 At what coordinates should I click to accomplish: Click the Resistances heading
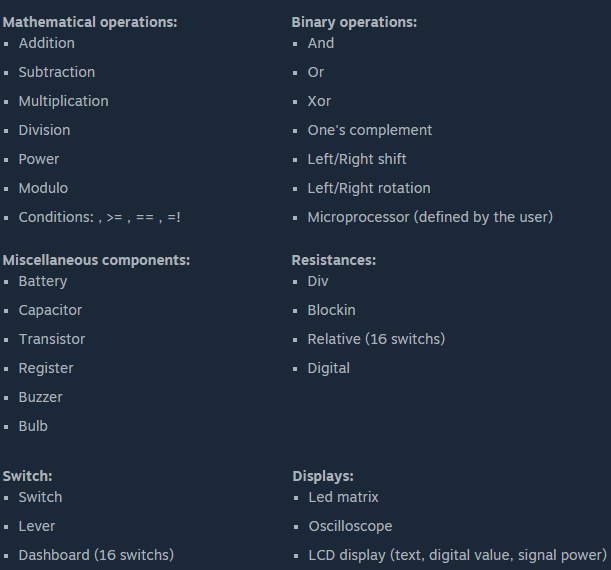click(333, 260)
